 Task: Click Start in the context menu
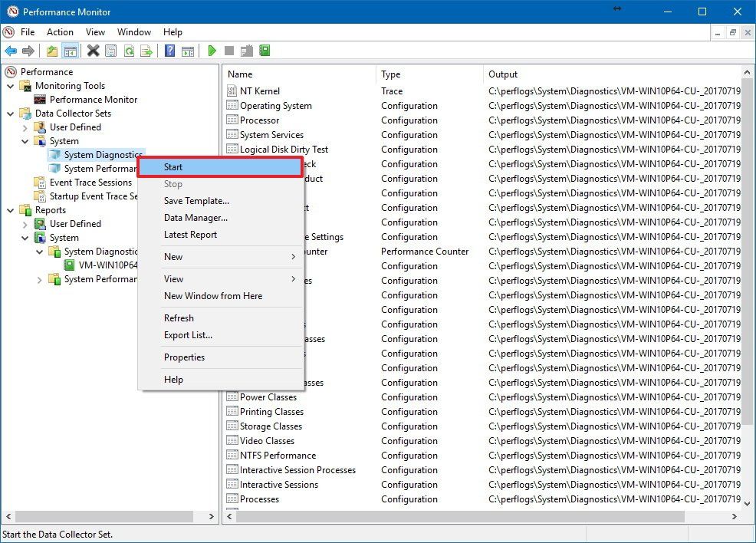(173, 166)
